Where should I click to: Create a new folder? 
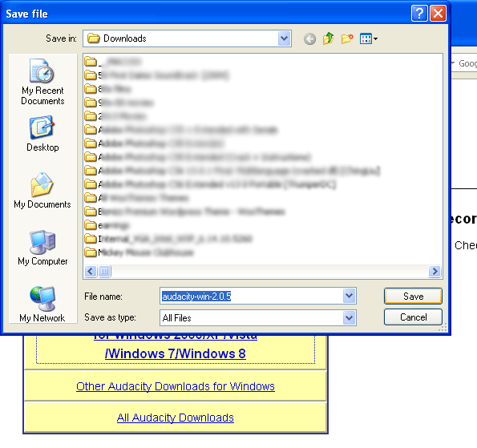pos(347,38)
